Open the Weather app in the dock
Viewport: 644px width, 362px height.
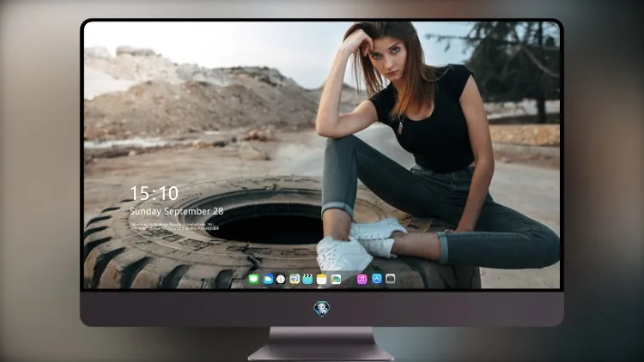coord(267,280)
